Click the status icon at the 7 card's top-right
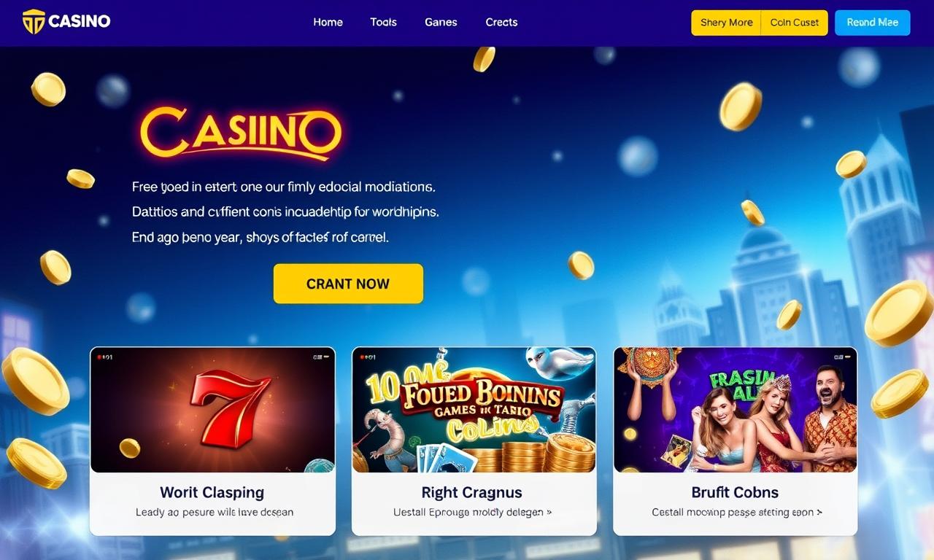Viewport: 934px width, 560px height. [x=321, y=357]
